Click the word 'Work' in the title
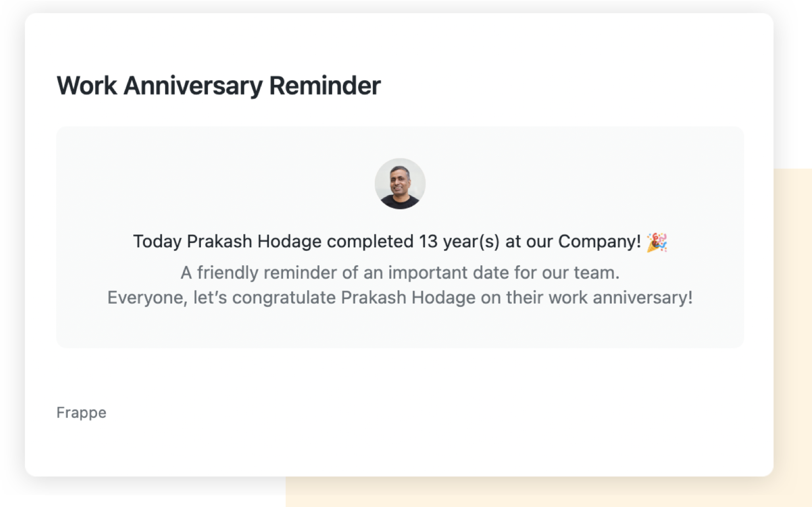The height and width of the screenshot is (507, 812). point(87,86)
